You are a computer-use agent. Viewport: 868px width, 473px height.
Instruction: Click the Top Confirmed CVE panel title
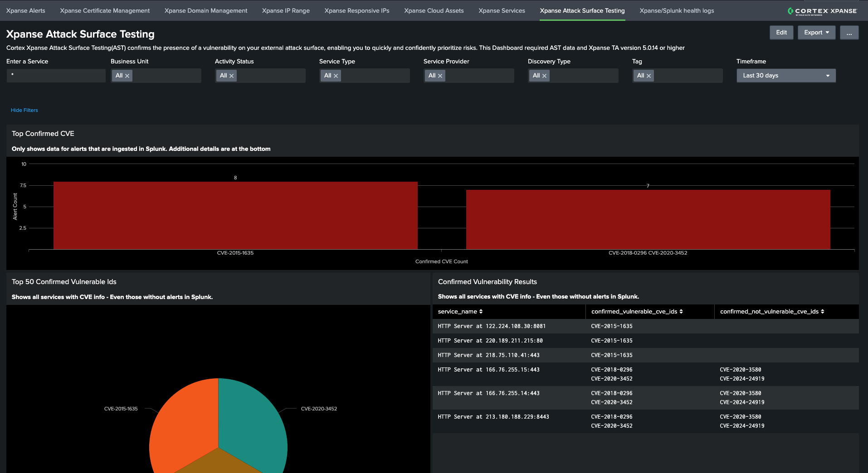tap(43, 134)
